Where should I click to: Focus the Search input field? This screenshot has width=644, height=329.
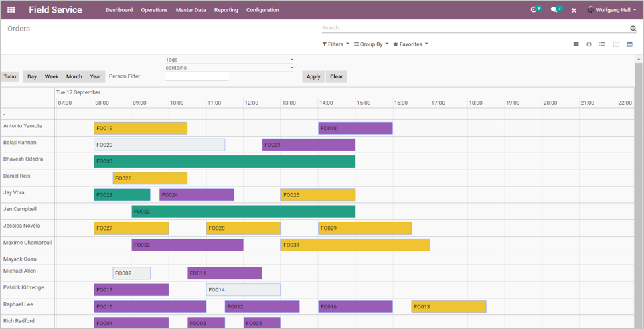475,28
